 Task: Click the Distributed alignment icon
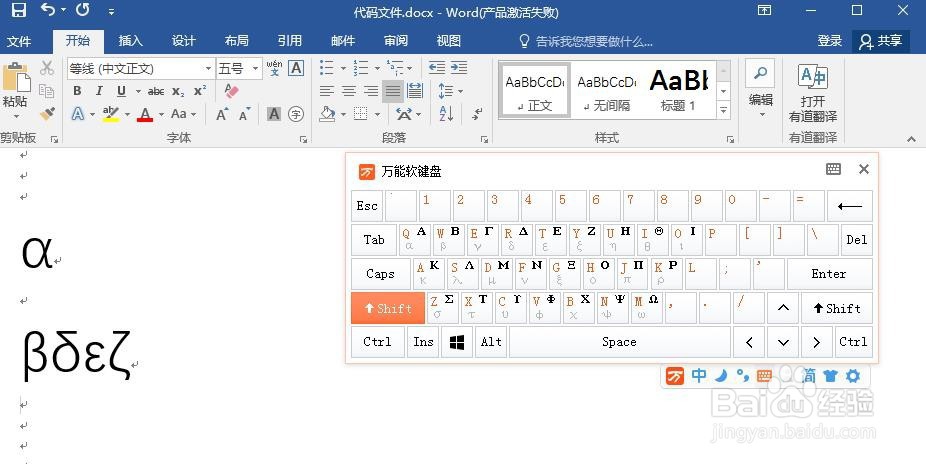(x=415, y=91)
